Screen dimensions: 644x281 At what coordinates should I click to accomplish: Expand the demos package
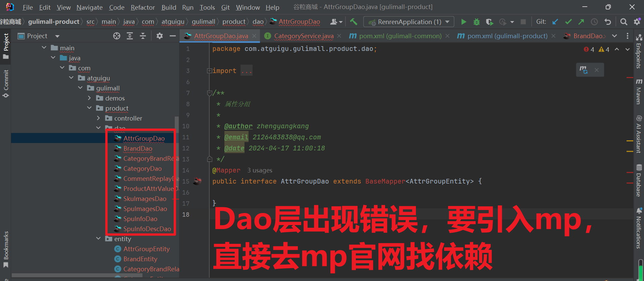tap(89, 98)
